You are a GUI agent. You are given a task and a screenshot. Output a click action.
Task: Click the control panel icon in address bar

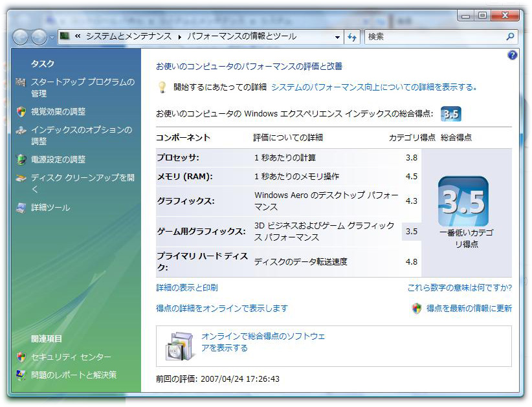pyautogui.click(x=65, y=36)
